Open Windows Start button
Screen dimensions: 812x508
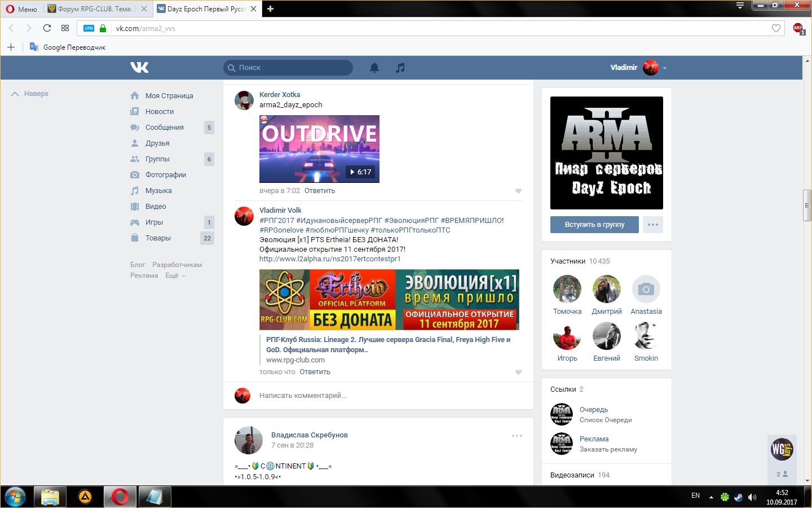point(15,497)
